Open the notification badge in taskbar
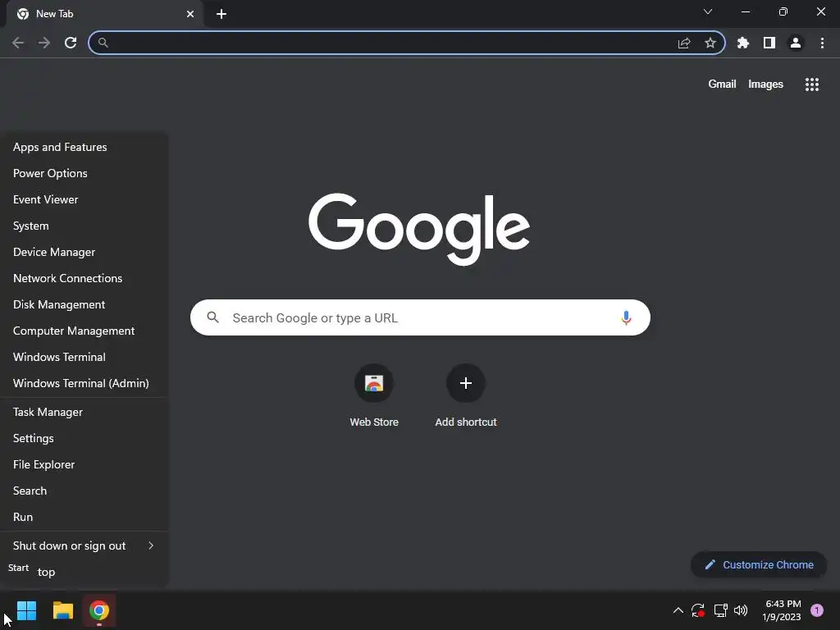 (x=817, y=610)
